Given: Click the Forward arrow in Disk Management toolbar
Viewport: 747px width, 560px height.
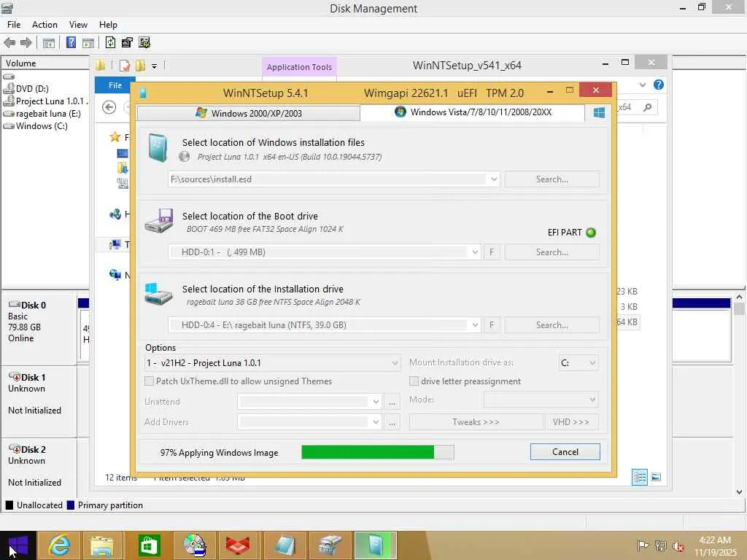Looking at the screenshot, I should point(26,42).
